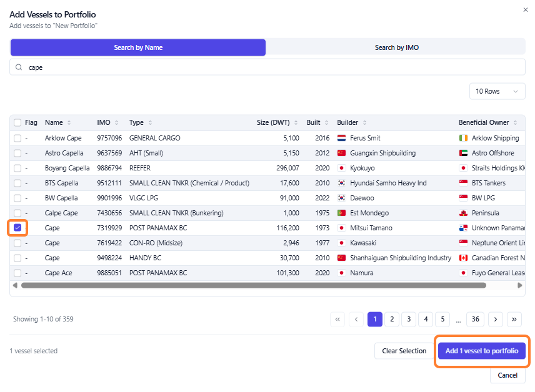The image size is (535, 392).
Task: Go to results page 5
Action: click(x=442, y=320)
